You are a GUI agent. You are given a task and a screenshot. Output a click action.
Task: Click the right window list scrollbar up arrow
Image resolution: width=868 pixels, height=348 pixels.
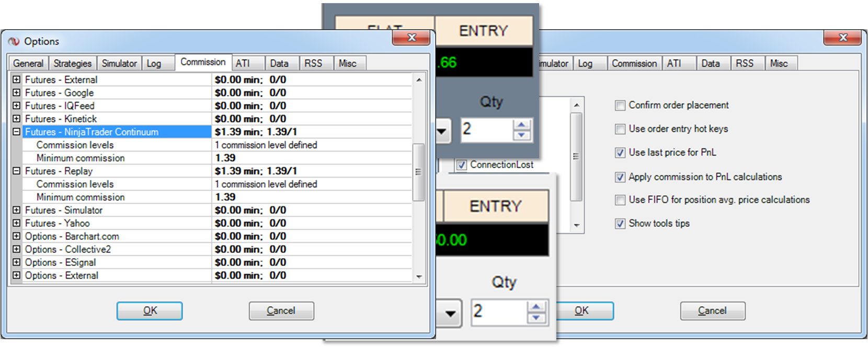[x=576, y=105]
